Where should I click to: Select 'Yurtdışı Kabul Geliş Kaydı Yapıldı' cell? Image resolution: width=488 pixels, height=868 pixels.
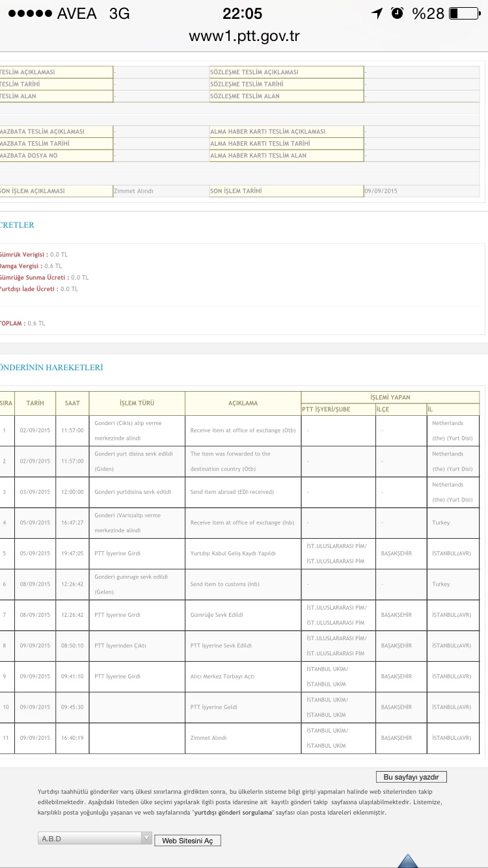click(243, 553)
